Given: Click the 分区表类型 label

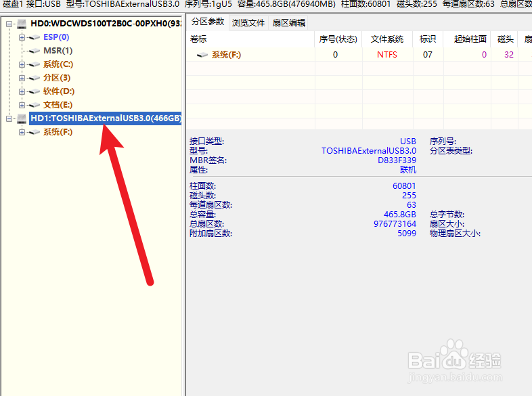Looking at the screenshot, I should point(451,151).
